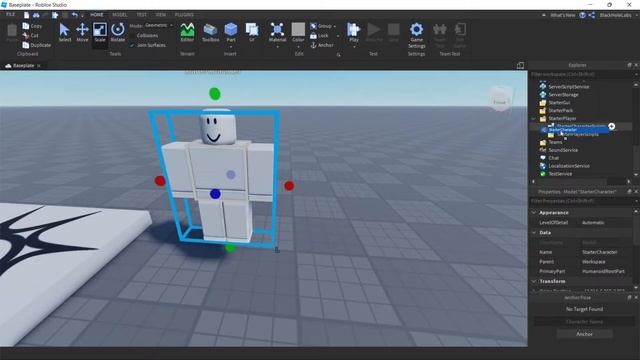Open the Toolbox panel
This screenshot has width=640, height=360.
click(210, 32)
